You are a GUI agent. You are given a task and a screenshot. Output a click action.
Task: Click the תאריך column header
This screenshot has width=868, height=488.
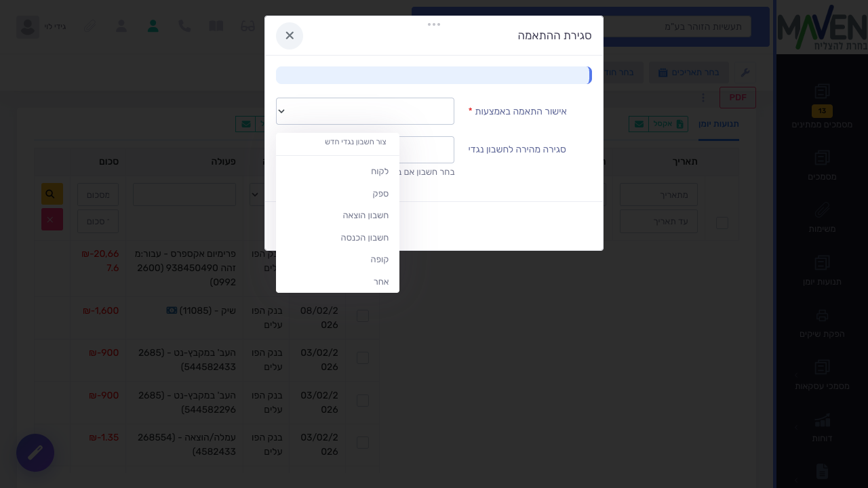click(685, 161)
